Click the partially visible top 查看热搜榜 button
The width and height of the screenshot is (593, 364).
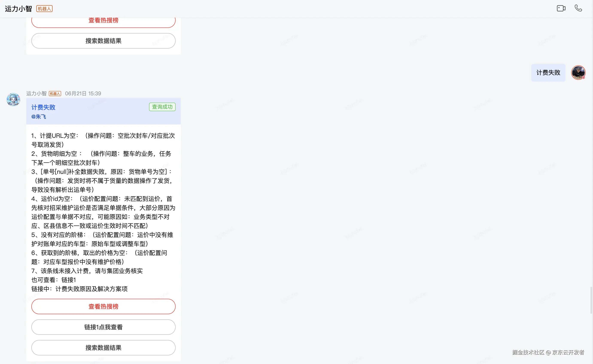[103, 22]
